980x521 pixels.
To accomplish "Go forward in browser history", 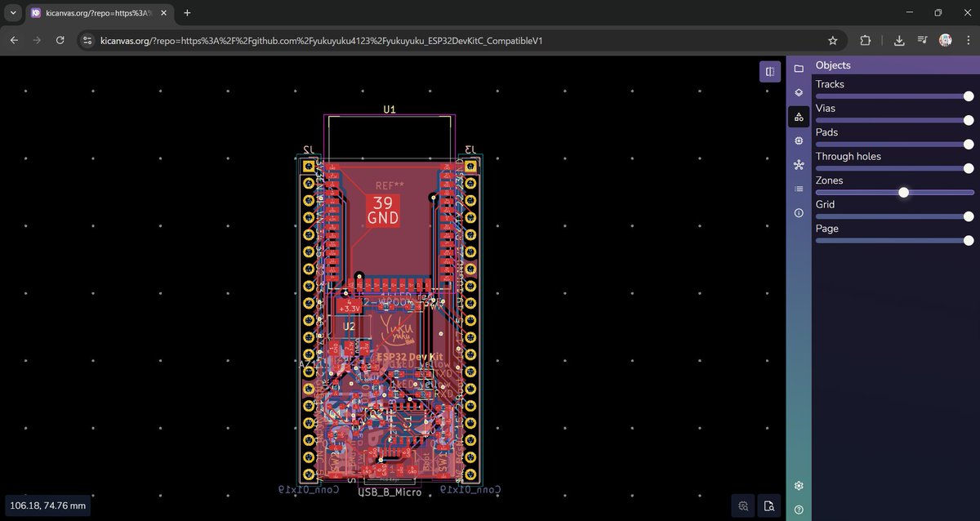I will 37,40.
